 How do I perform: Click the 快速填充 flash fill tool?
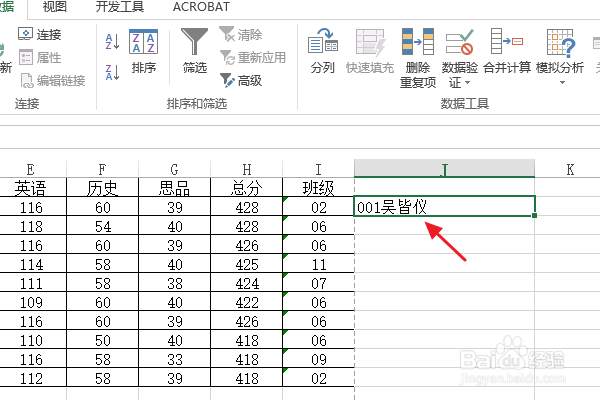pyautogui.click(x=370, y=51)
